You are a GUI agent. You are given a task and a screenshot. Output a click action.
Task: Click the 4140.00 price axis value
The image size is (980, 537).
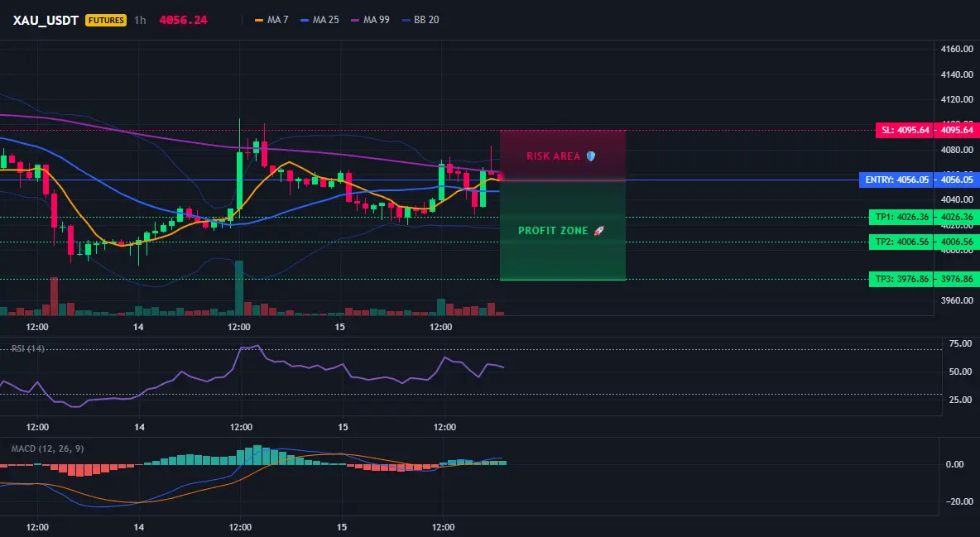pos(956,74)
